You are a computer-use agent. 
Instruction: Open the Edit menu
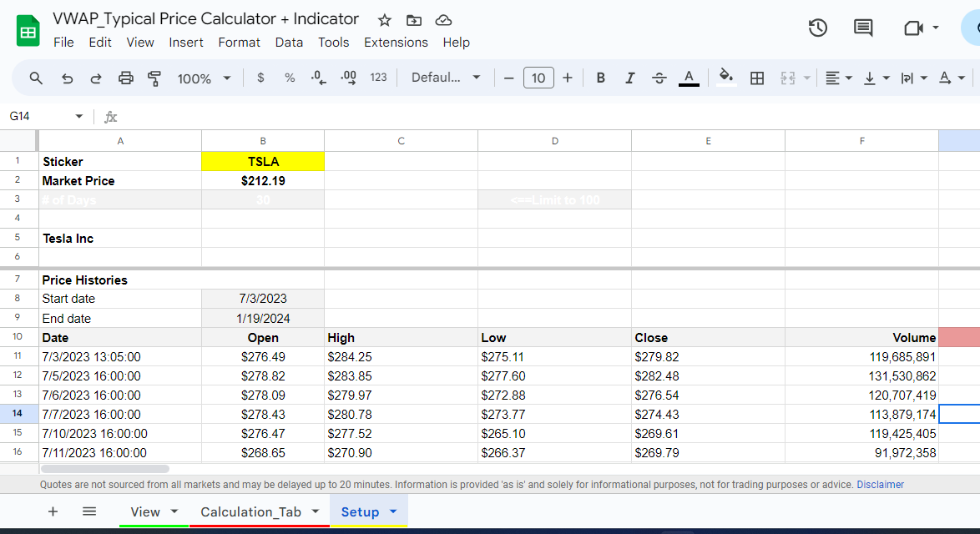(100, 43)
